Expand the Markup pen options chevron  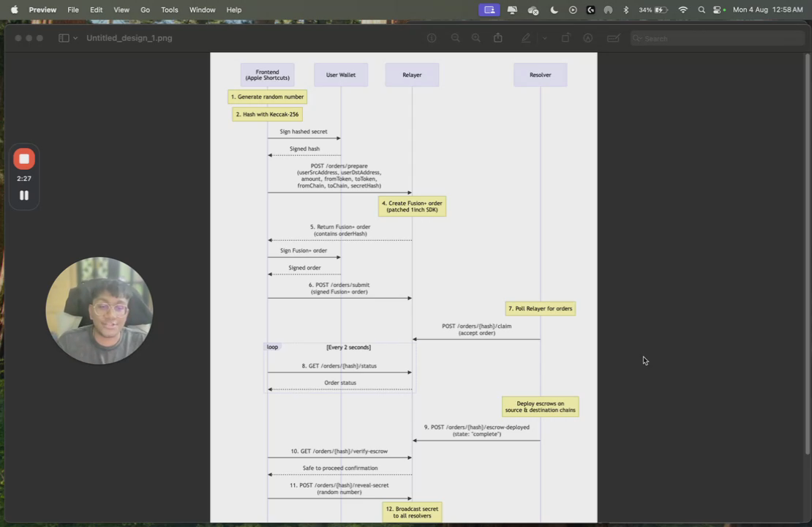coord(544,38)
